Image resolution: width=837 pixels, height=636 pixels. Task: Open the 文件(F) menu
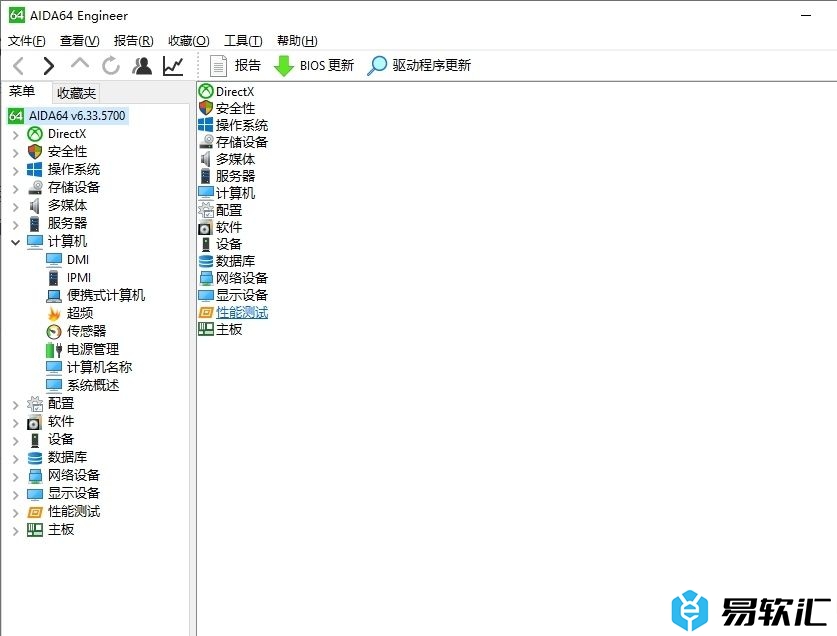pyautogui.click(x=27, y=41)
